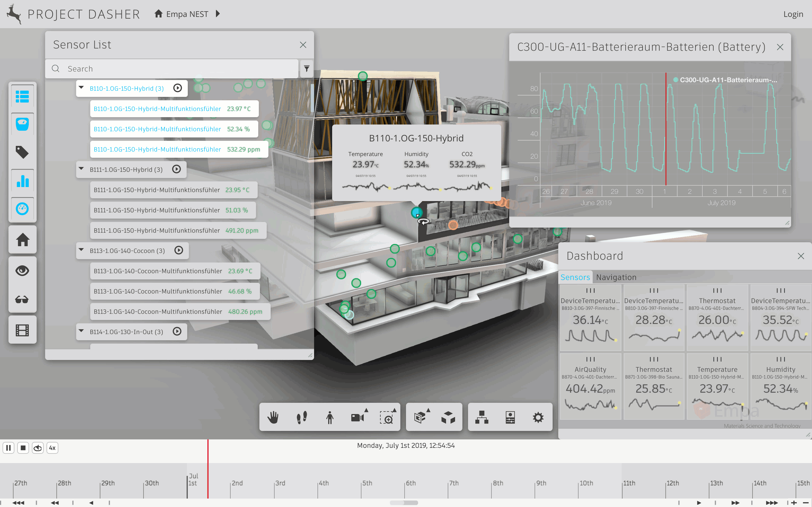Expand the Empa NEST breadcrumb arrow
Image resolution: width=812 pixels, height=507 pixels.
click(218, 14)
